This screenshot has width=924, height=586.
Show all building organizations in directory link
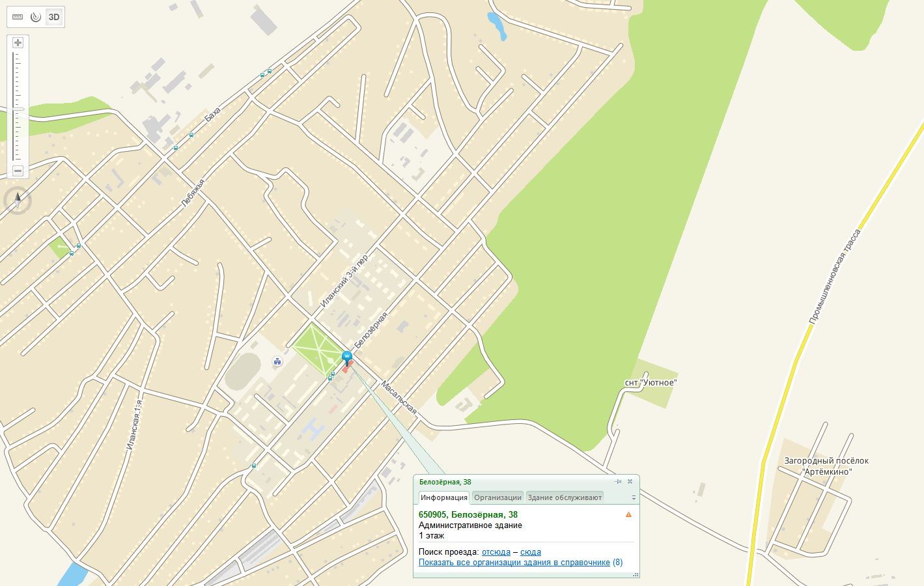514,563
